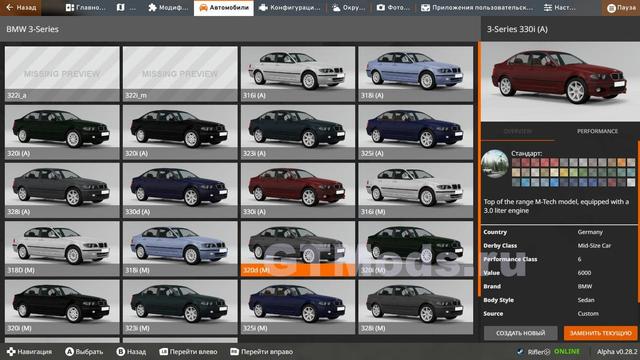The width and height of the screenshot is (640, 360).
Task: Click the Заменить текущую button
Action: (x=600, y=333)
